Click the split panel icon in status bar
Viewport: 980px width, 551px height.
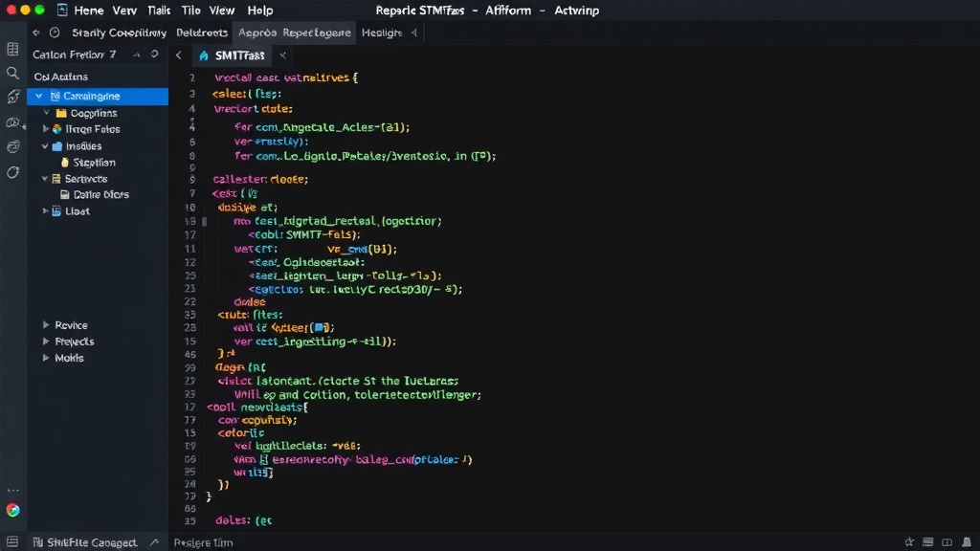(947, 541)
